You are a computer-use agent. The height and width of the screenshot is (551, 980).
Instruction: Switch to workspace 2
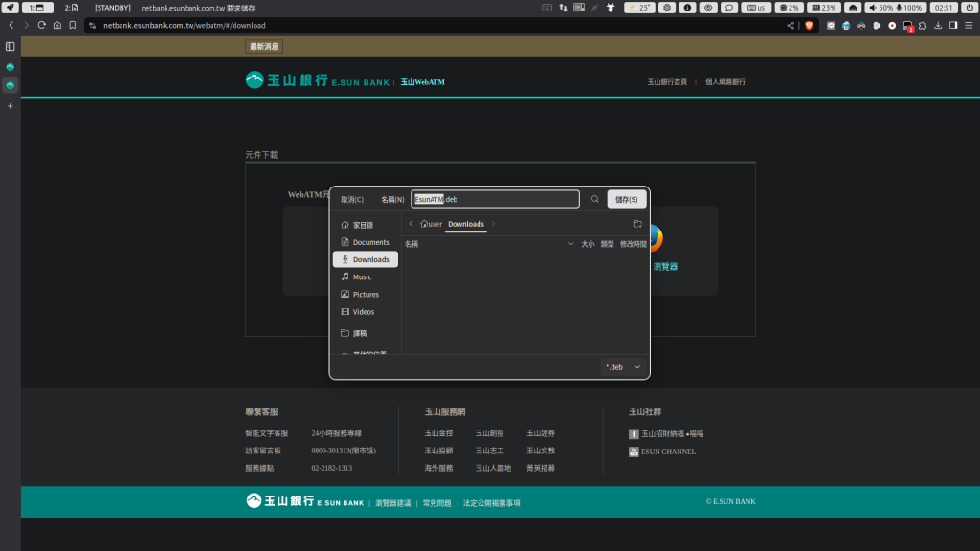pyautogui.click(x=71, y=8)
